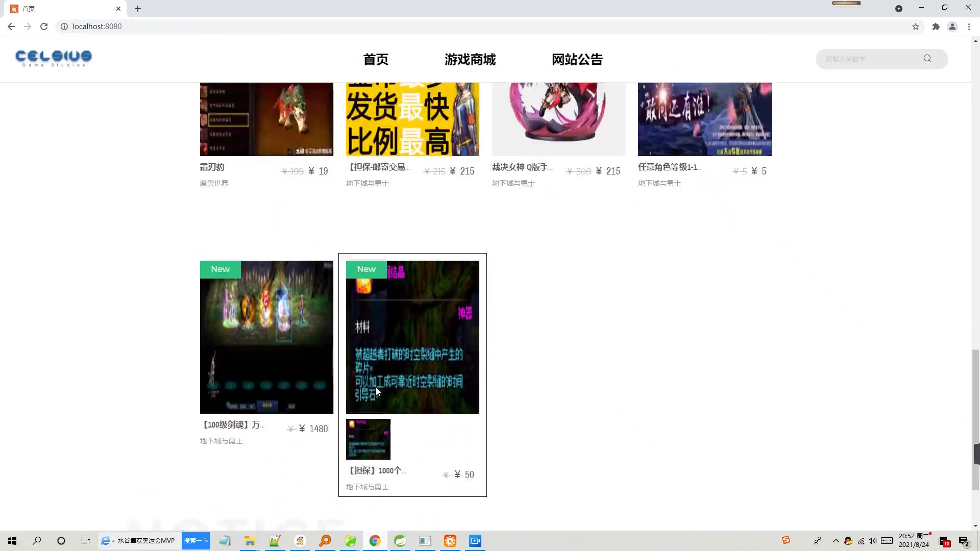980x551 pixels.
Task: Open site information from the address bar icon
Action: coord(64,26)
